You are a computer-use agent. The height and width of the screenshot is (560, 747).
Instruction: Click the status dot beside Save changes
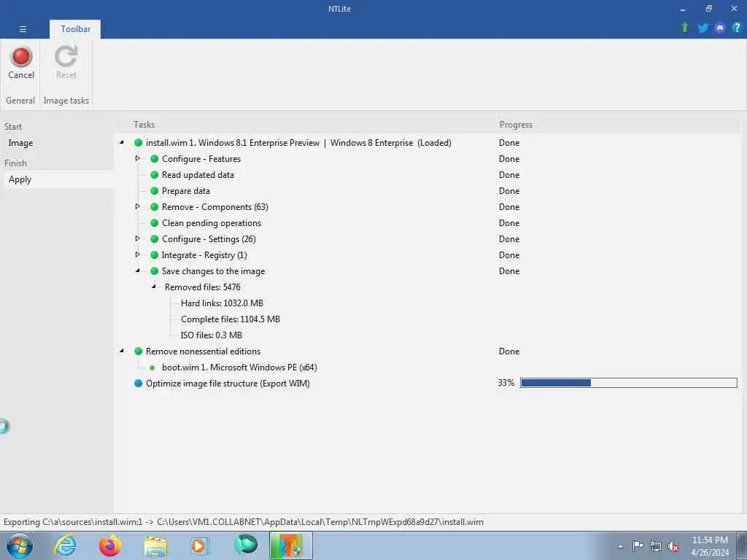click(x=155, y=271)
